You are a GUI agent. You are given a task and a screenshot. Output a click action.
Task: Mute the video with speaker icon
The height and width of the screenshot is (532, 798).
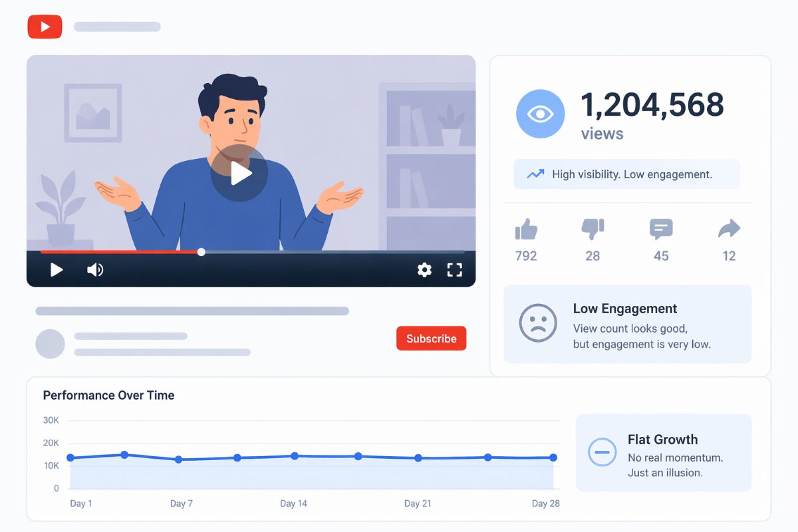coord(95,269)
